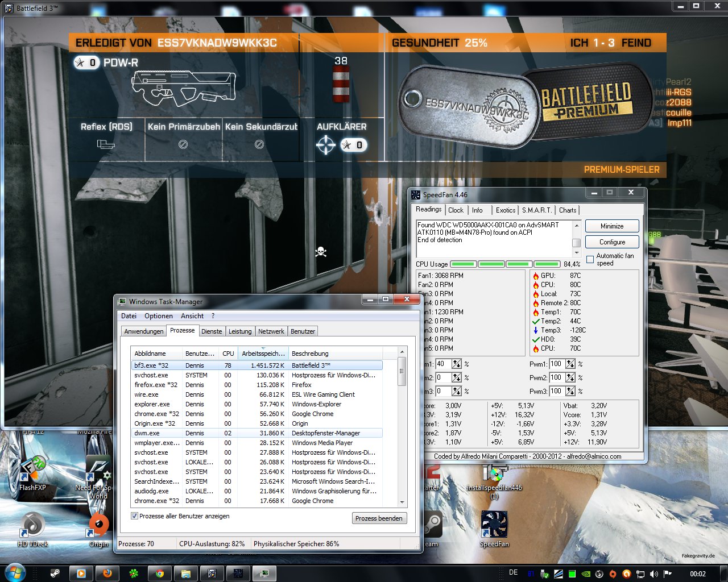The width and height of the screenshot is (728, 582).
Task: Switch to the Info tab in SpeedFan
Action: tap(477, 210)
